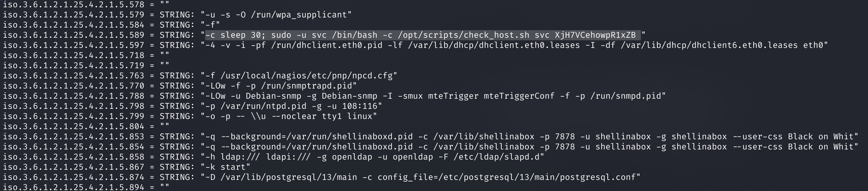Click the mteTriggerConf argument
Screen dimensions: 868x191
tap(519, 96)
